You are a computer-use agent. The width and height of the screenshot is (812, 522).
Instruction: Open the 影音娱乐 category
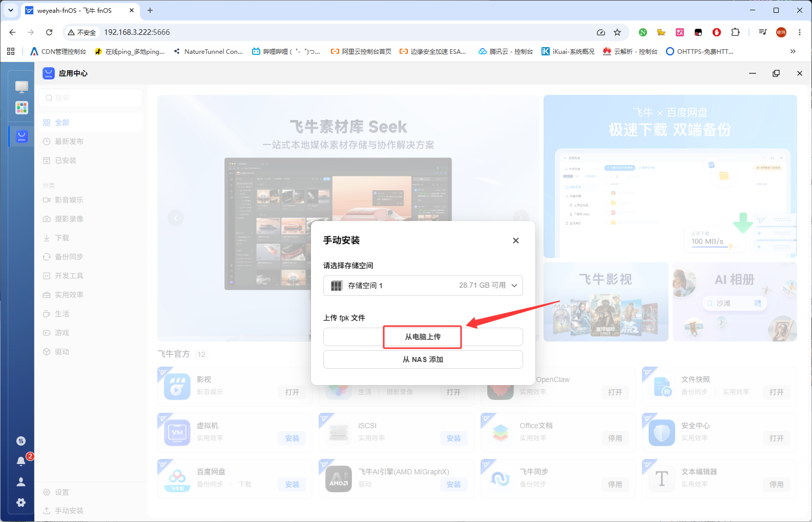(x=91, y=200)
